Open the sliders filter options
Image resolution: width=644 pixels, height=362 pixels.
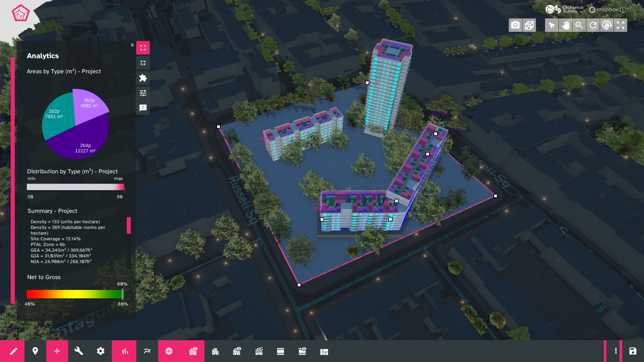143,93
